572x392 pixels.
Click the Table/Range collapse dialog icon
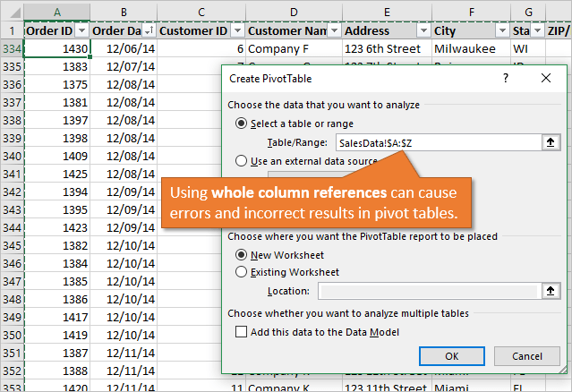click(551, 142)
